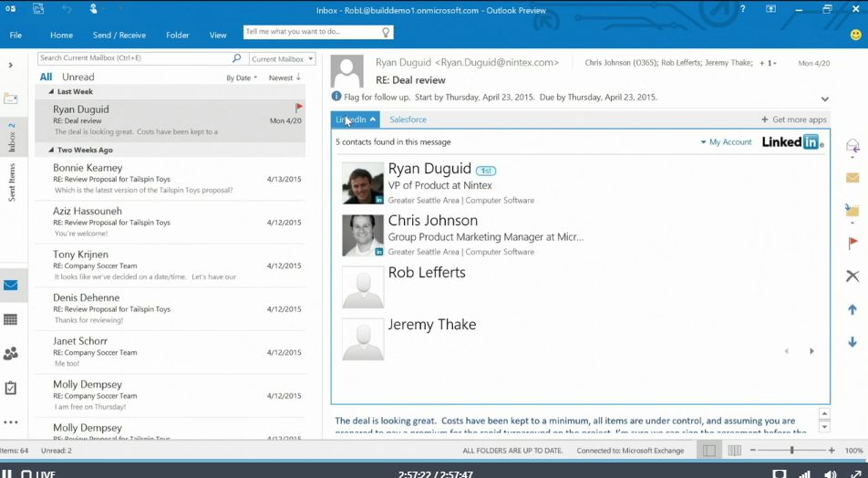Open the Send / Receive ribbon tab
The width and height of the screenshot is (868, 478).
pyautogui.click(x=119, y=35)
